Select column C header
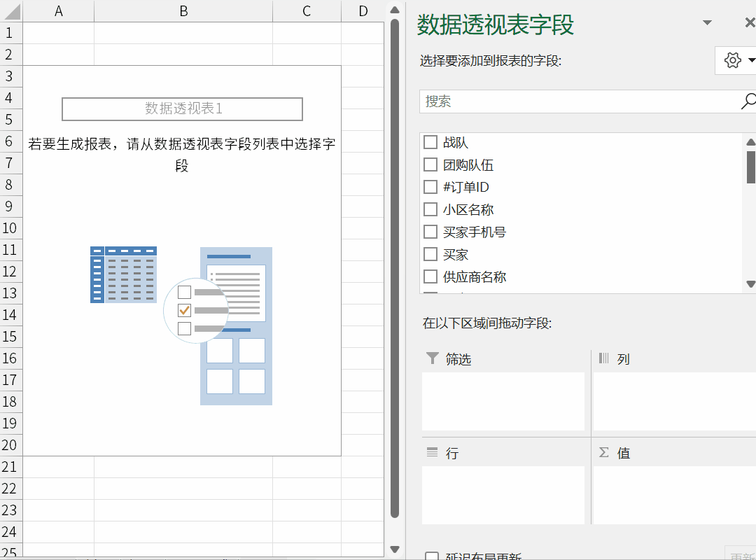This screenshot has width=756, height=560. point(307,11)
